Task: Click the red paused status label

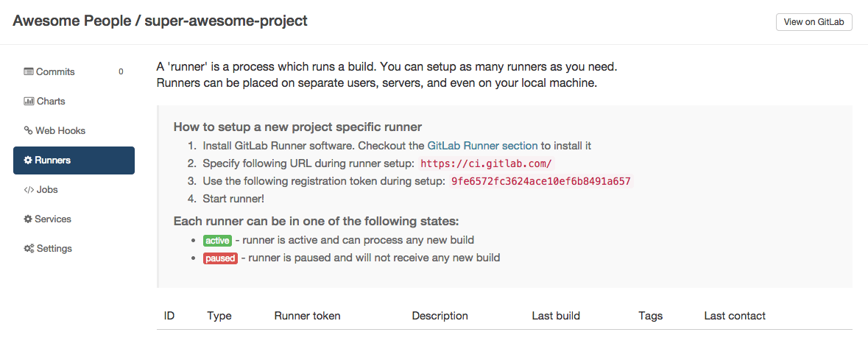Action: [x=220, y=258]
